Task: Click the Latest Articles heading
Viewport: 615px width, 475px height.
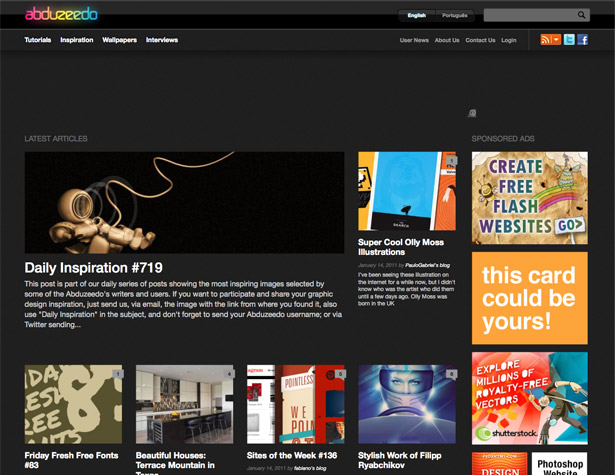Action: [x=56, y=138]
